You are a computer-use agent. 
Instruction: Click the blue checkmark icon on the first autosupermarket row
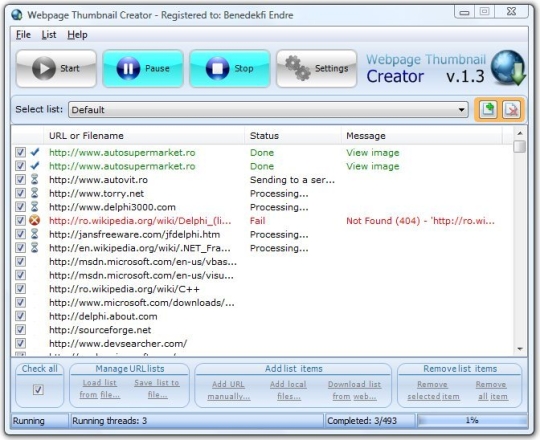pyautogui.click(x=35, y=152)
